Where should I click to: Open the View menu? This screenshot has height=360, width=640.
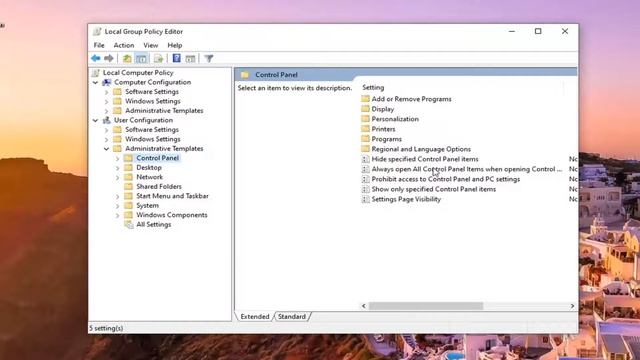(150, 45)
